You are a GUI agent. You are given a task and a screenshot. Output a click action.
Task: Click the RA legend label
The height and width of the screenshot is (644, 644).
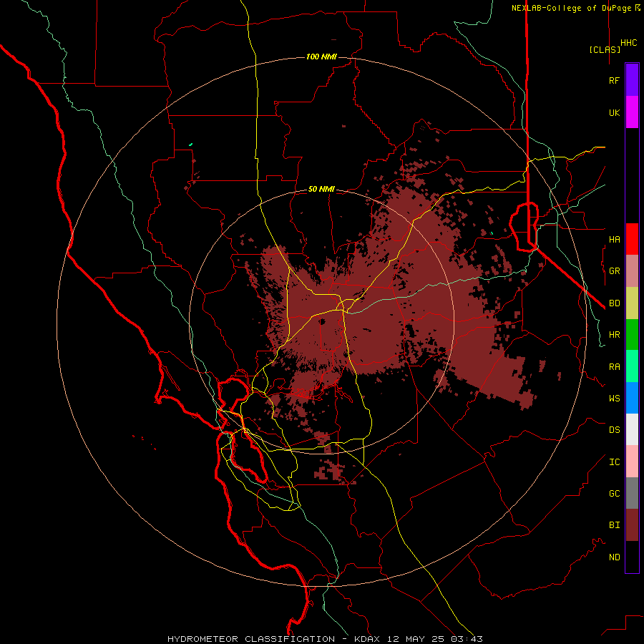614,367
